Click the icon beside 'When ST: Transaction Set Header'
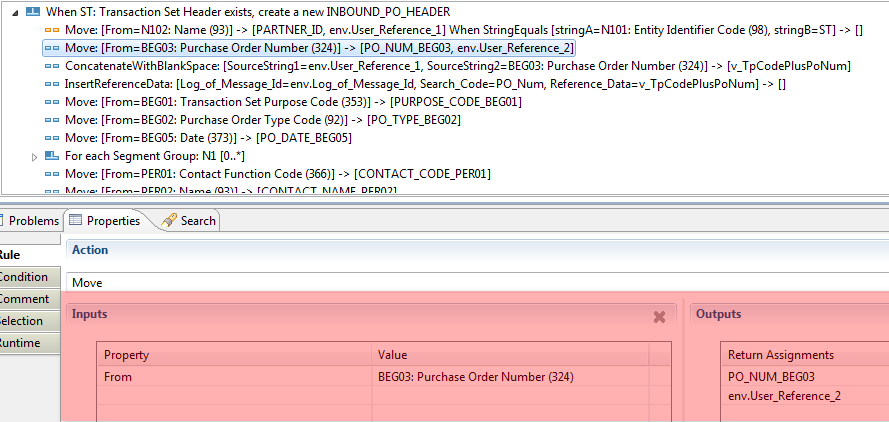 pos(32,11)
